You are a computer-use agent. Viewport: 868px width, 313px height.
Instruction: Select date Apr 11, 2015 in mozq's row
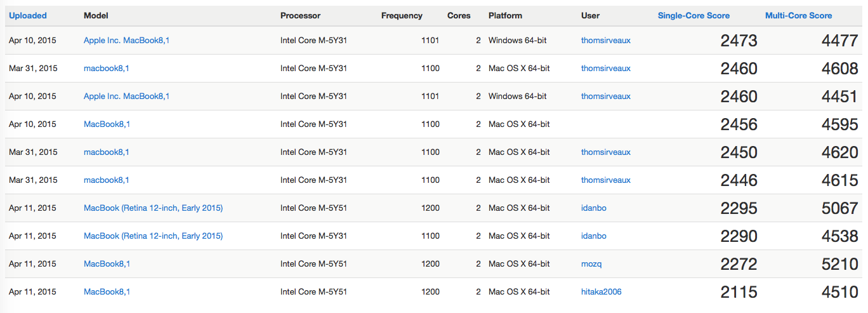tap(32, 263)
